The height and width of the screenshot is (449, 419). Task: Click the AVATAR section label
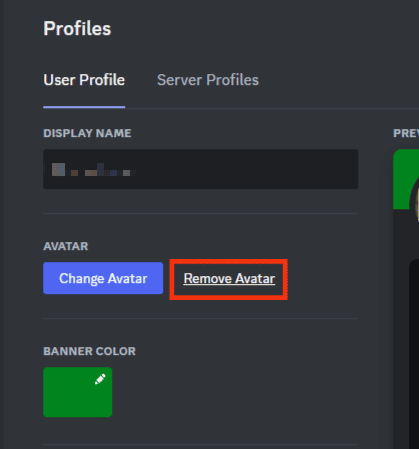(x=66, y=246)
